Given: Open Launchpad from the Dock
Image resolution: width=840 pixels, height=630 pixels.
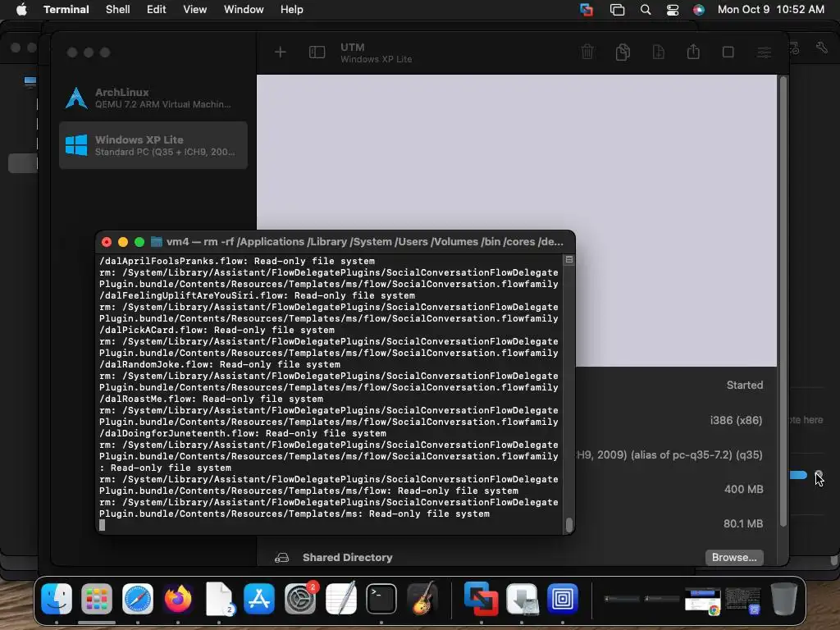Looking at the screenshot, I should 97,598.
